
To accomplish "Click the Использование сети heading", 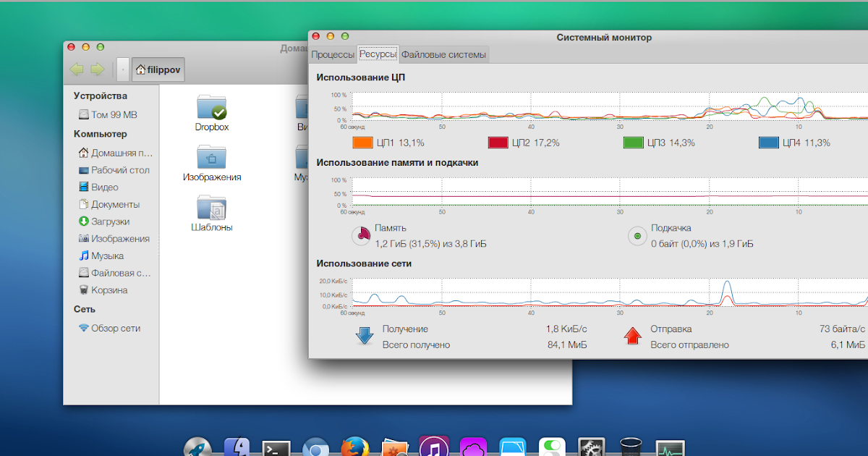I will 364,263.
